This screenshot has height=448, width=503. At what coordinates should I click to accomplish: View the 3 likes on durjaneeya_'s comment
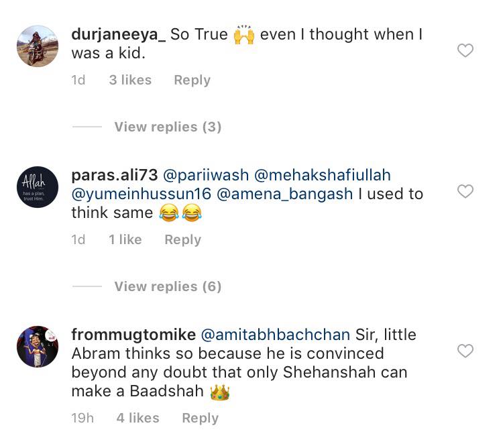click(x=130, y=80)
